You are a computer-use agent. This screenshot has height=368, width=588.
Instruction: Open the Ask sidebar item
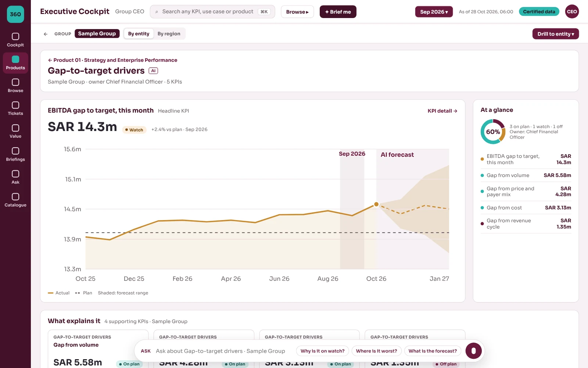(15, 177)
